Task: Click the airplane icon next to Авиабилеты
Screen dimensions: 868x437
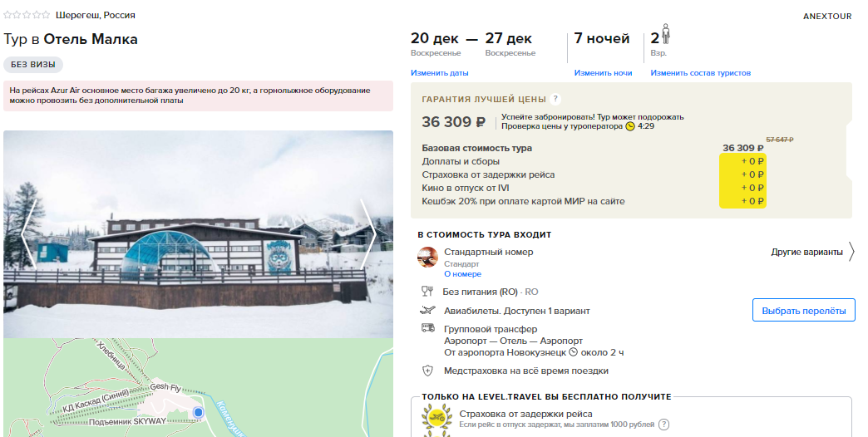Action: coord(427,311)
